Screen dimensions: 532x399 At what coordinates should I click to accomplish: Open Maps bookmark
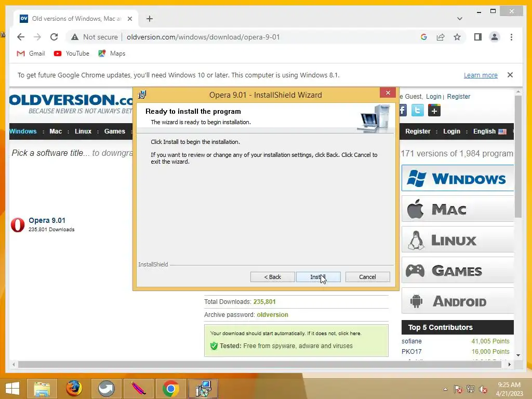tap(112, 54)
